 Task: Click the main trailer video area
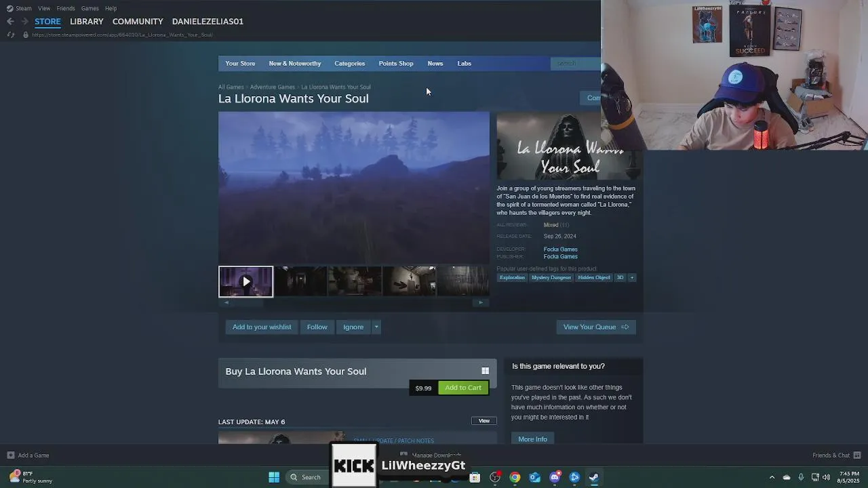pyautogui.click(x=353, y=188)
